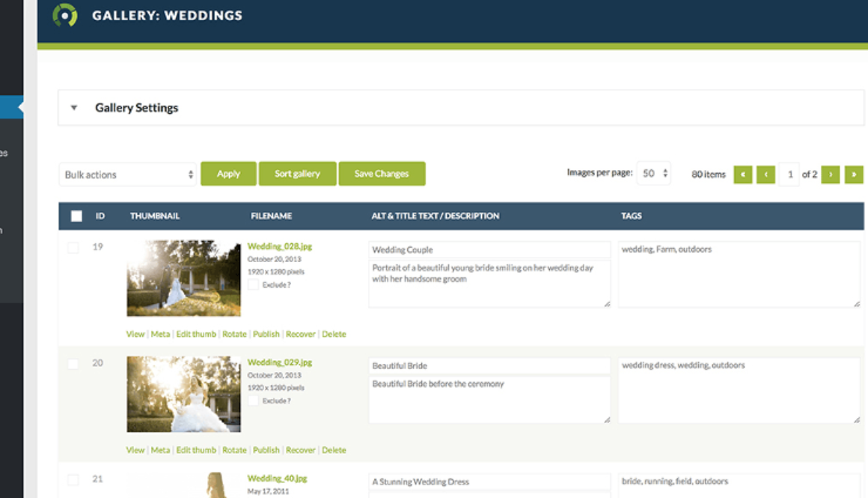The height and width of the screenshot is (498, 868).
Task: Click the current page number field
Action: point(789,174)
